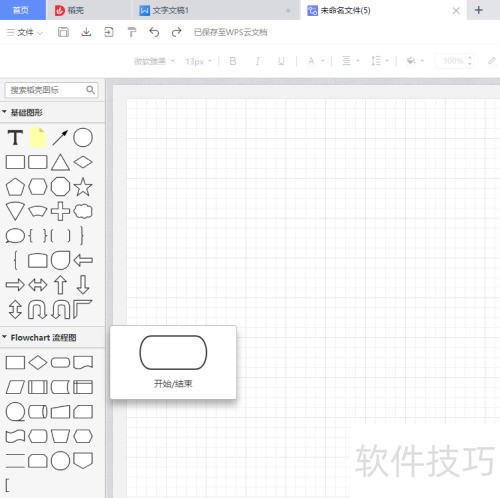Toggle italic text formatting
The image size is (500, 498).
pyautogui.click(x=257, y=61)
